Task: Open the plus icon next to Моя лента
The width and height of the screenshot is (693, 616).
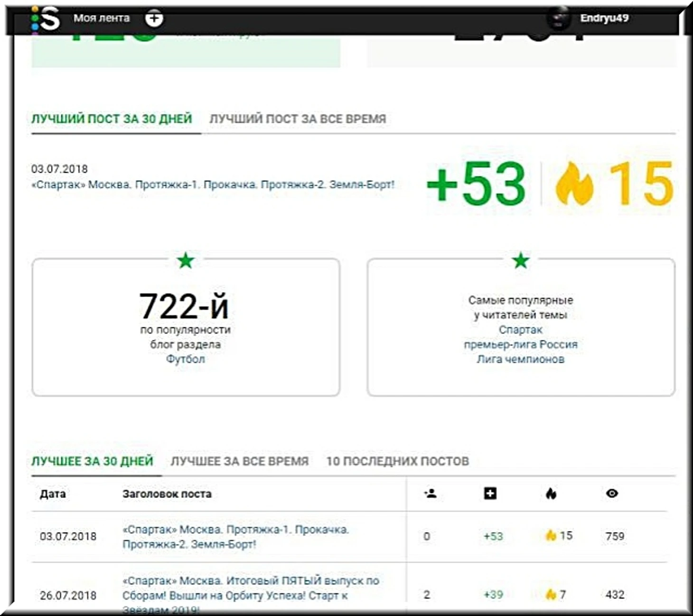Action: (154, 18)
